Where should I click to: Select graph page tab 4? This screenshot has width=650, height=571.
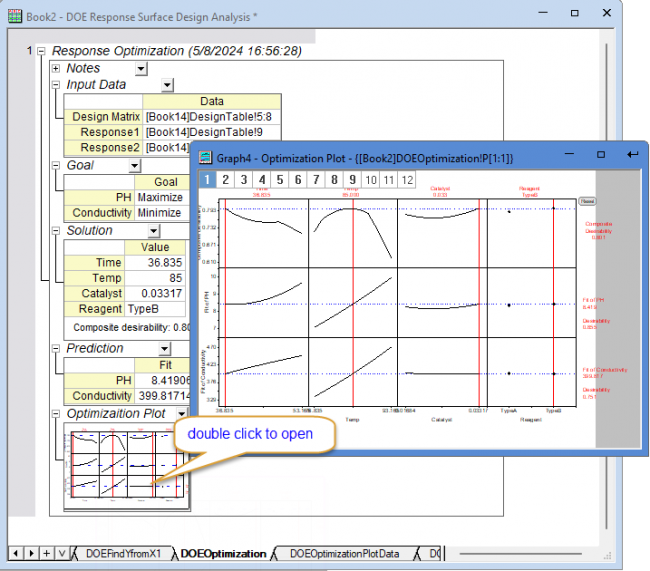click(262, 180)
